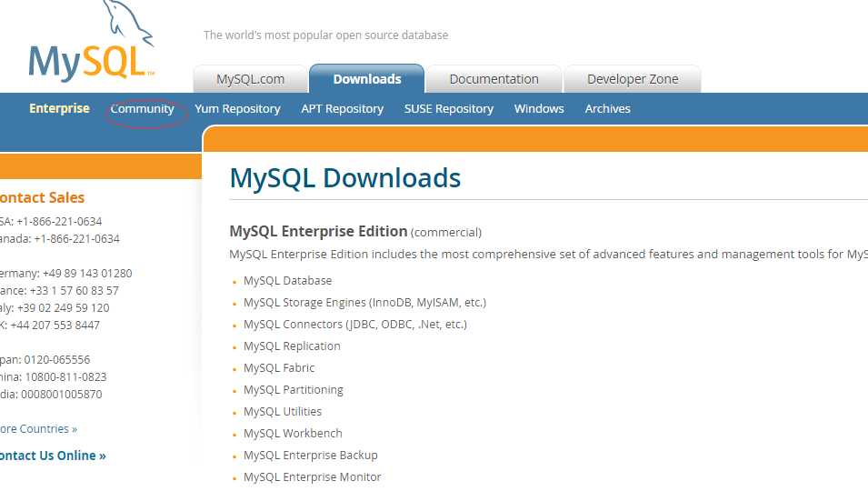Screen dimensions: 868x491
Task: Click the Contact Sales heading
Action: pyautogui.click(x=42, y=197)
